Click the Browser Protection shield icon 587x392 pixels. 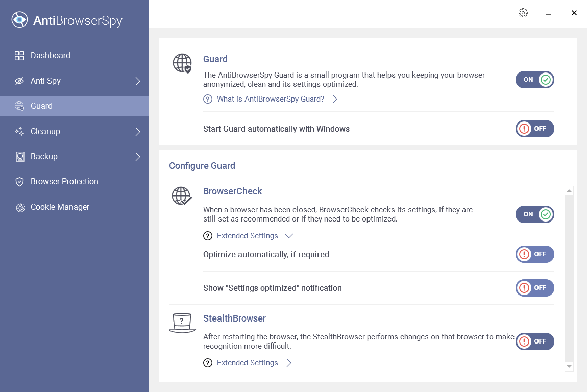(19, 182)
